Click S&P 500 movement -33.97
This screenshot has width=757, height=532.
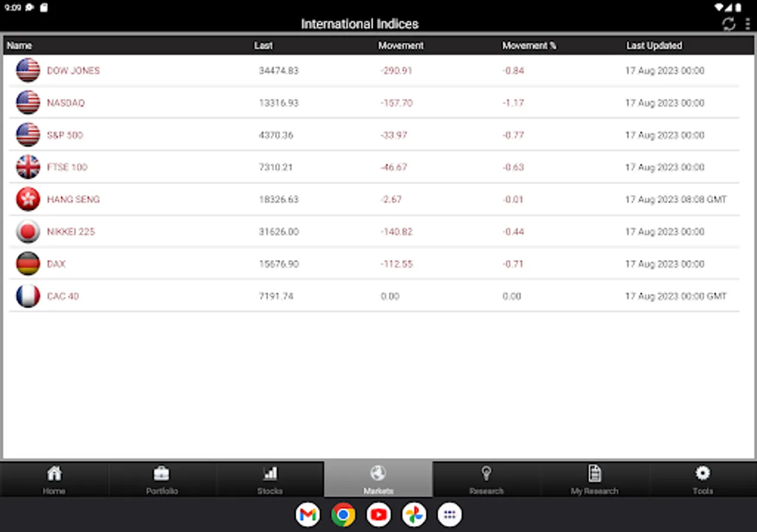pyautogui.click(x=394, y=135)
